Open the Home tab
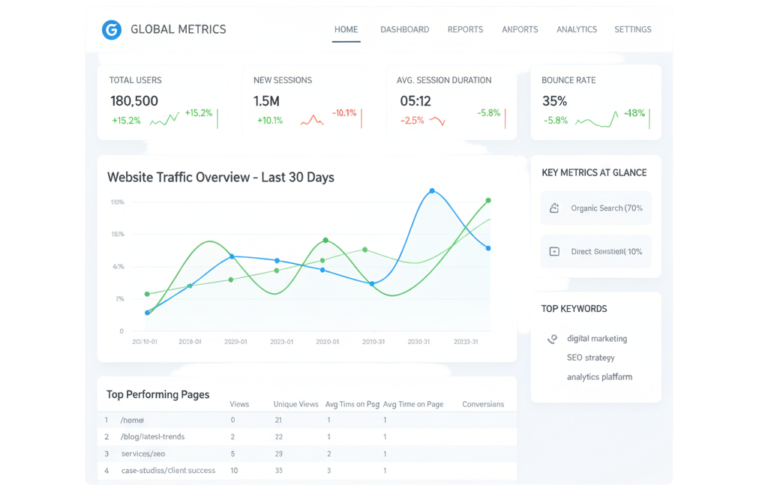This screenshot has height=491, width=768. pyautogui.click(x=346, y=30)
